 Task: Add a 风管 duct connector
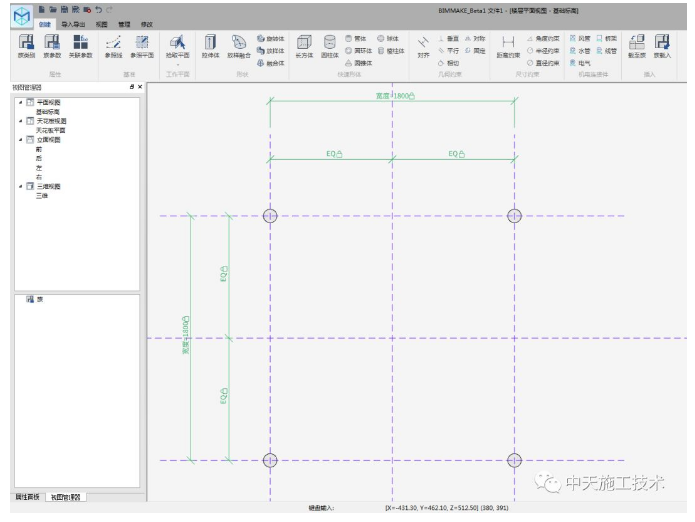point(580,39)
